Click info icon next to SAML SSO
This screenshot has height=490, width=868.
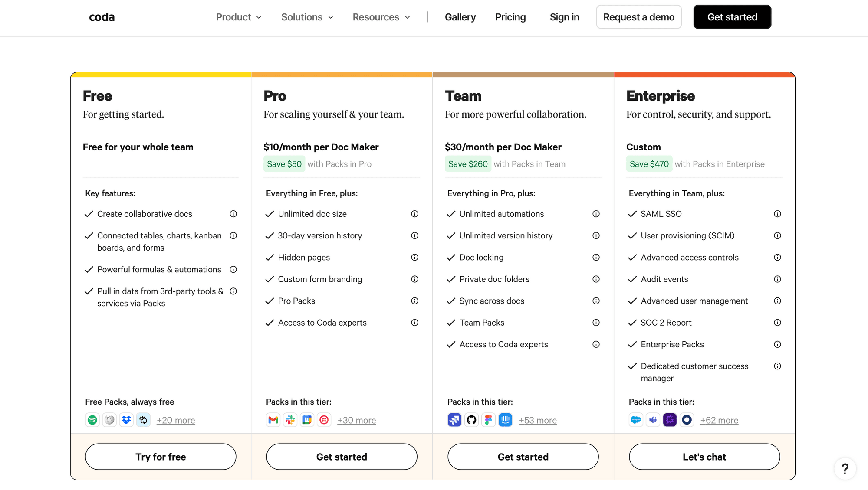[778, 214]
